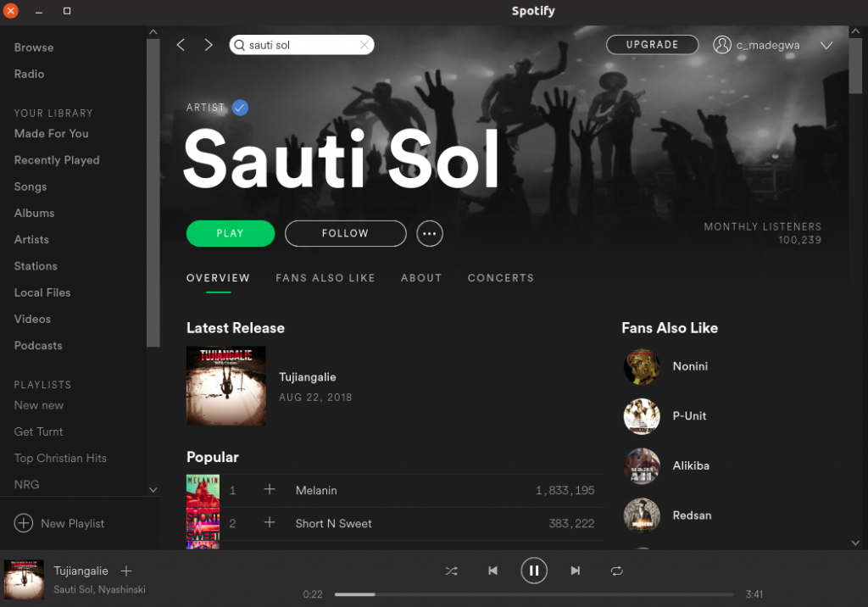
Task: Expand the account dropdown chevron
Action: click(826, 46)
